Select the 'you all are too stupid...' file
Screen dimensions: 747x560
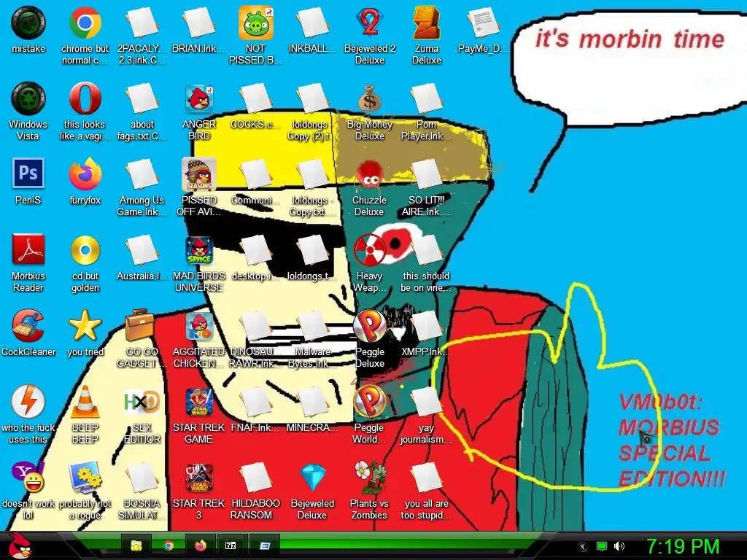(426, 477)
